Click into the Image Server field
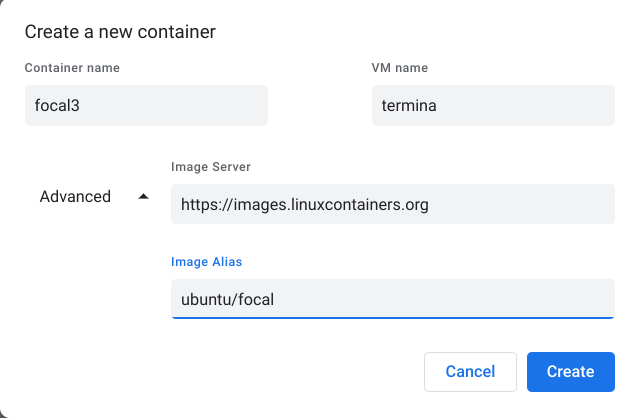The width and height of the screenshot is (629, 418). pyautogui.click(x=392, y=204)
